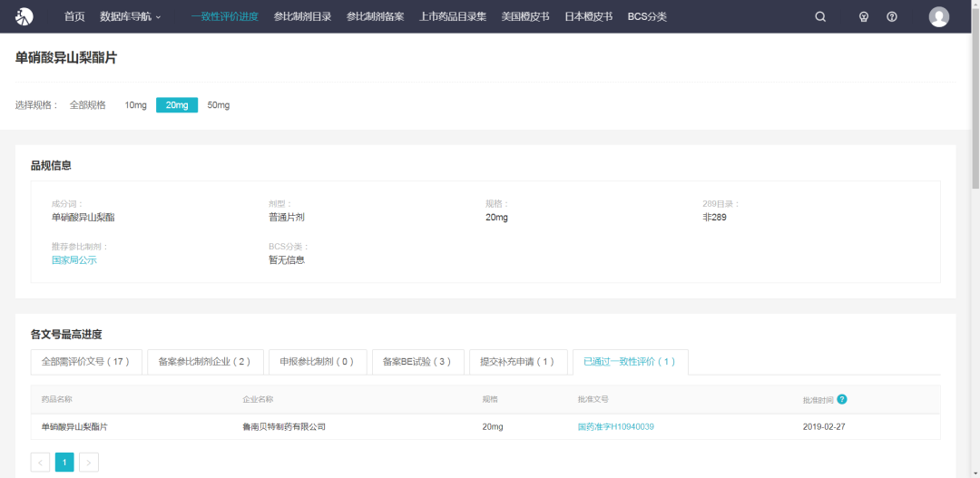Click the previous page arrow
Image resolution: width=980 pixels, height=478 pixels.
[x=40, y=463]
